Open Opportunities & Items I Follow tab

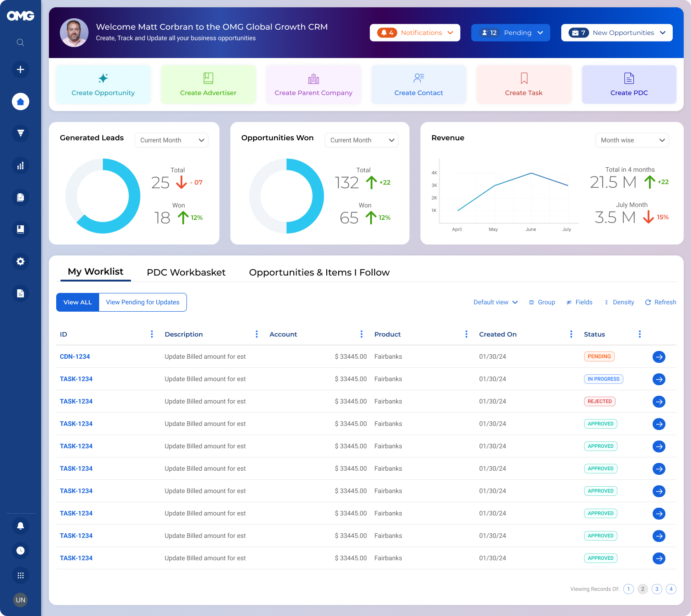319,272
